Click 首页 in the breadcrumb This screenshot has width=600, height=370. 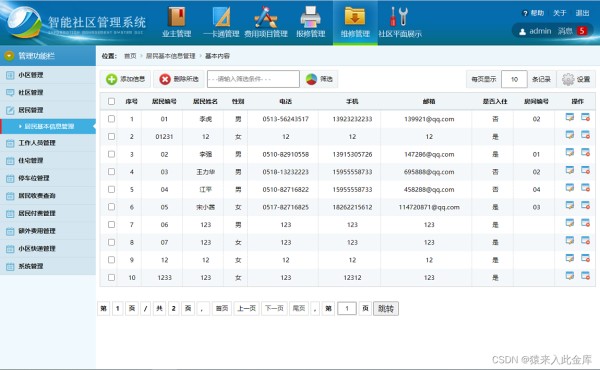tap(130, 56)
